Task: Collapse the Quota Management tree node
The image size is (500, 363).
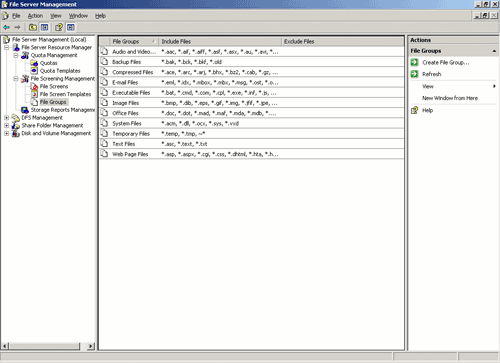Action: (16, 55)
